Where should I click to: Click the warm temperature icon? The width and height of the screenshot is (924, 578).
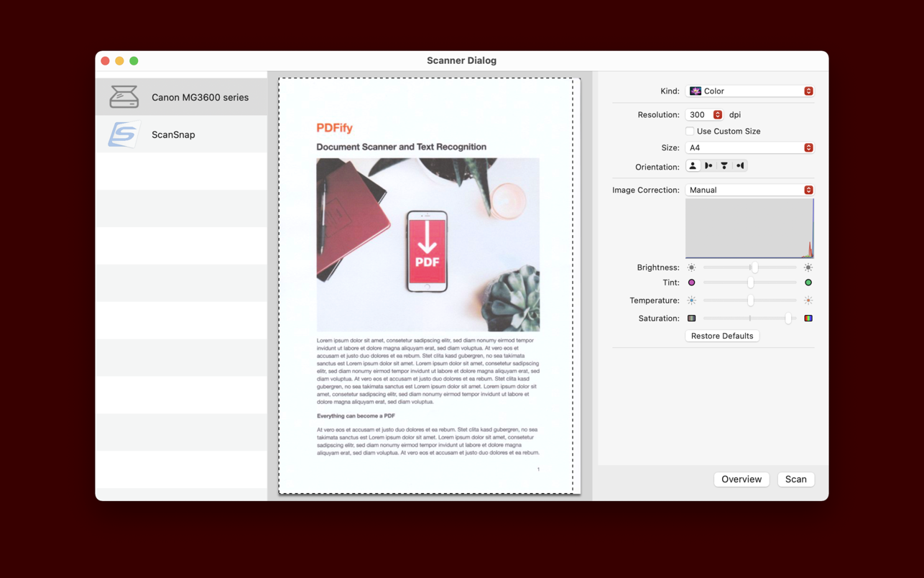[808, 301]
